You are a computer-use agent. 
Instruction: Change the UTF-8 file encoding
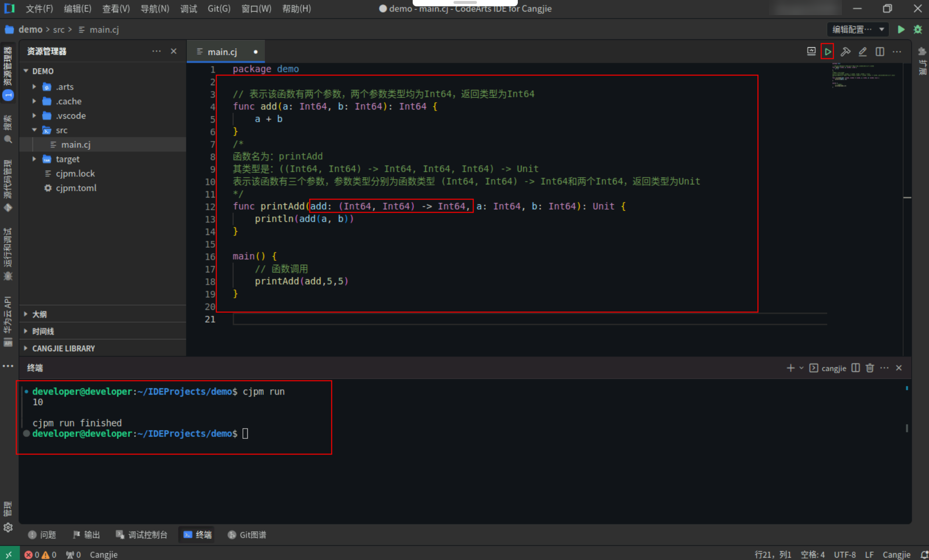click(845, 554)
